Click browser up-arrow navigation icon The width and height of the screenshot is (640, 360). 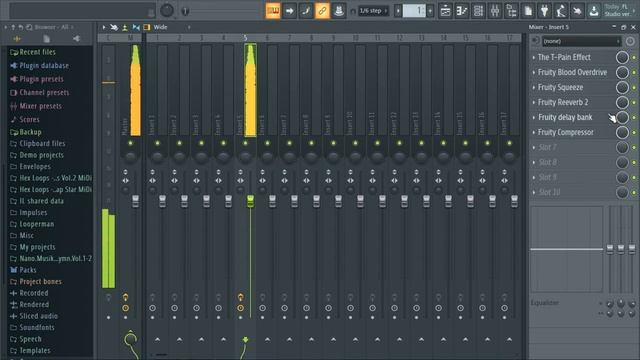[13, 27]
